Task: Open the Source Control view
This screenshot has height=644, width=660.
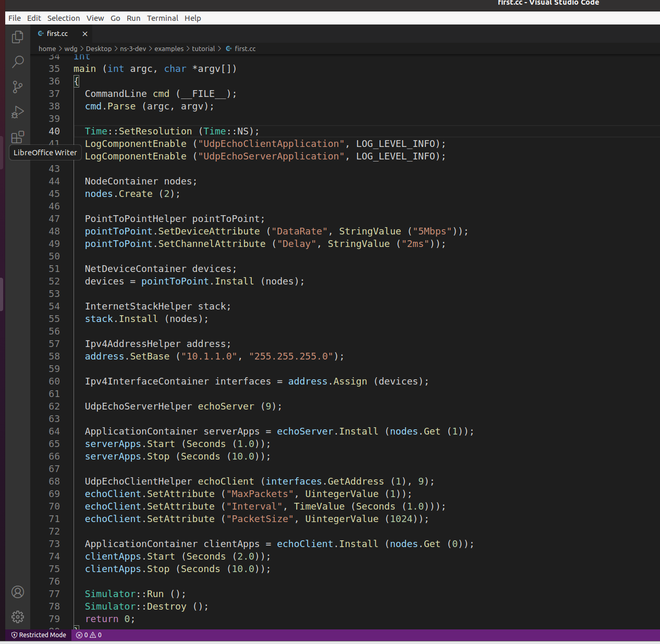Action: tap(18, 86)
